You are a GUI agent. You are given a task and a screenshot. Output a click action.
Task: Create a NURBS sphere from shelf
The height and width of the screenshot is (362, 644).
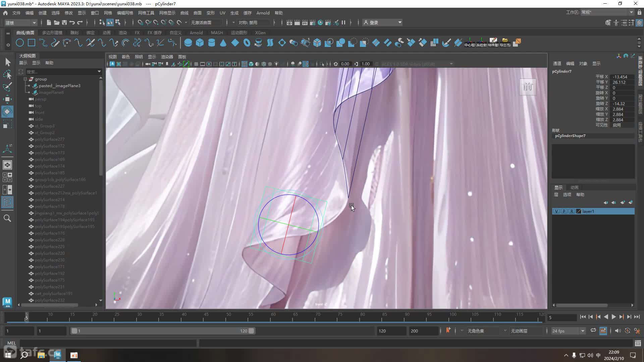pos(188,43)
